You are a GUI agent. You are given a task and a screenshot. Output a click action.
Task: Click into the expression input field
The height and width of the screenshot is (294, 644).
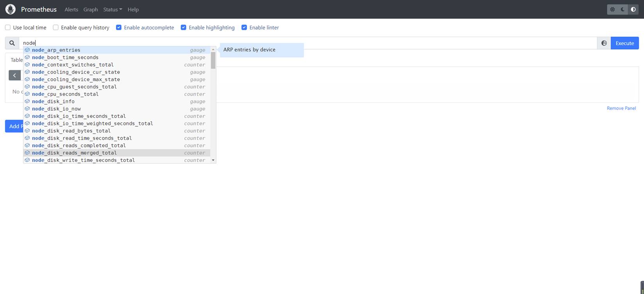click(x=308, y=43)
